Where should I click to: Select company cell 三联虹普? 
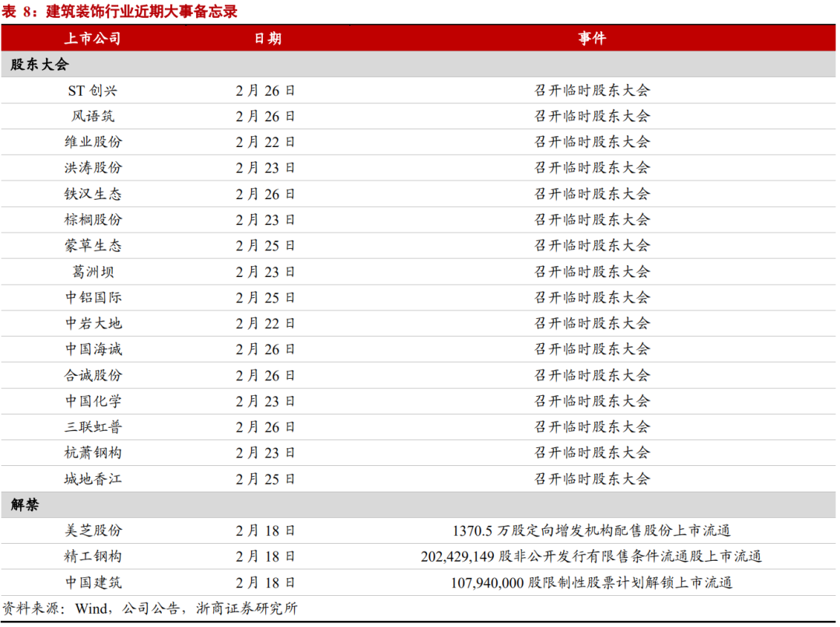(x=93, y=427)
